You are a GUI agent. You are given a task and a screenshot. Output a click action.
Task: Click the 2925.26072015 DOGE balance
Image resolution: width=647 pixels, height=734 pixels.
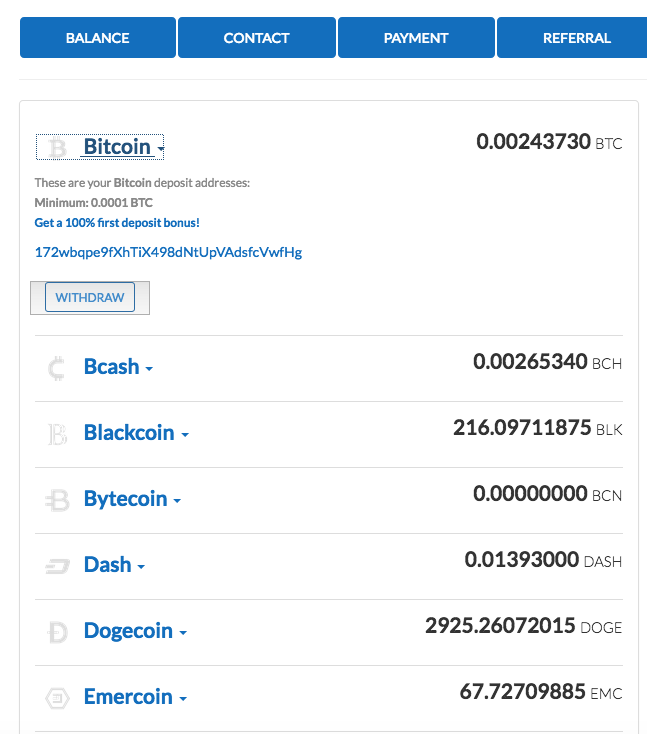[x=523, y=626]
